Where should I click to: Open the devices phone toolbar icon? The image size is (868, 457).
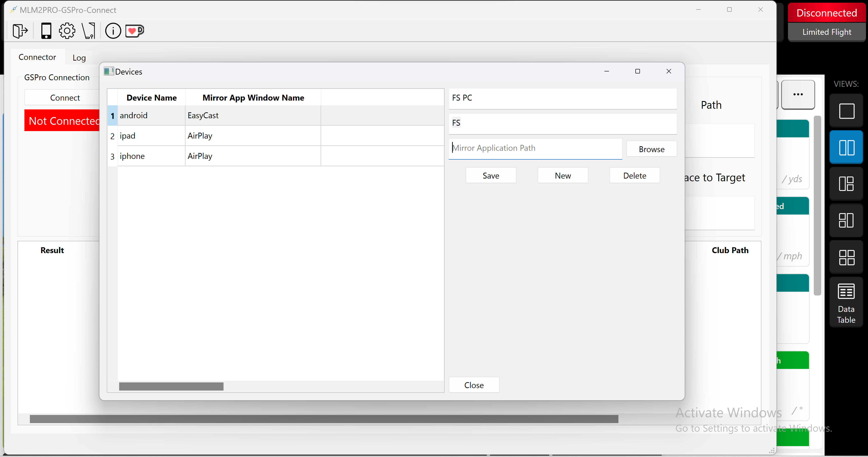46,31
